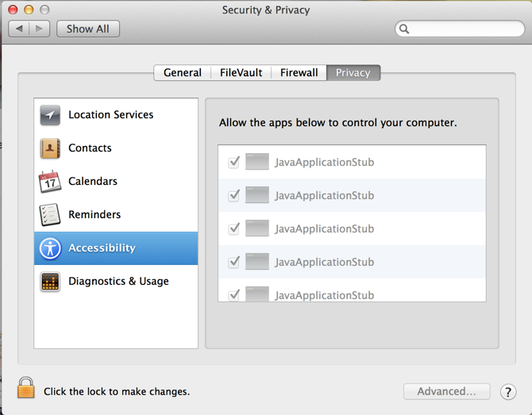Click the Advanced… button
This screenshot has height=415, width=532.
tap(446, 391)
